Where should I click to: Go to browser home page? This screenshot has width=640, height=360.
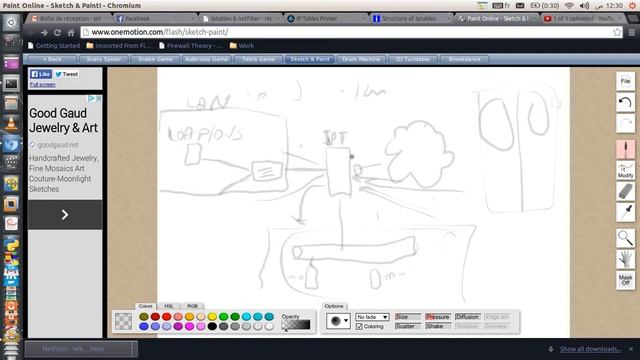pyautogui.click(x=71, y=33)
